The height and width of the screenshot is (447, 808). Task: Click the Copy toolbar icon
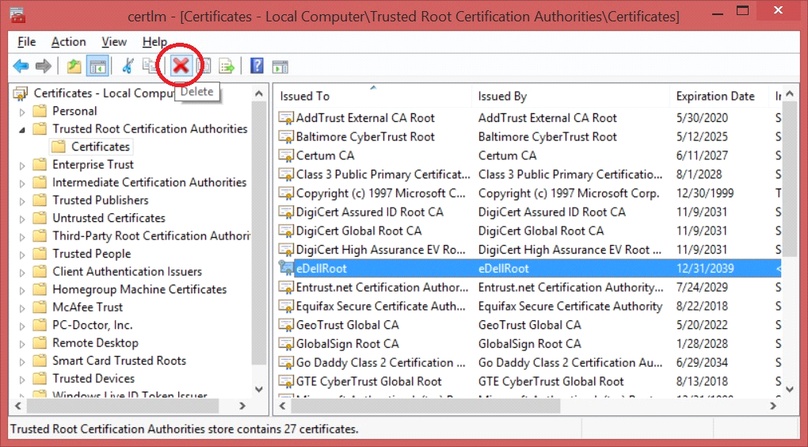149,67
